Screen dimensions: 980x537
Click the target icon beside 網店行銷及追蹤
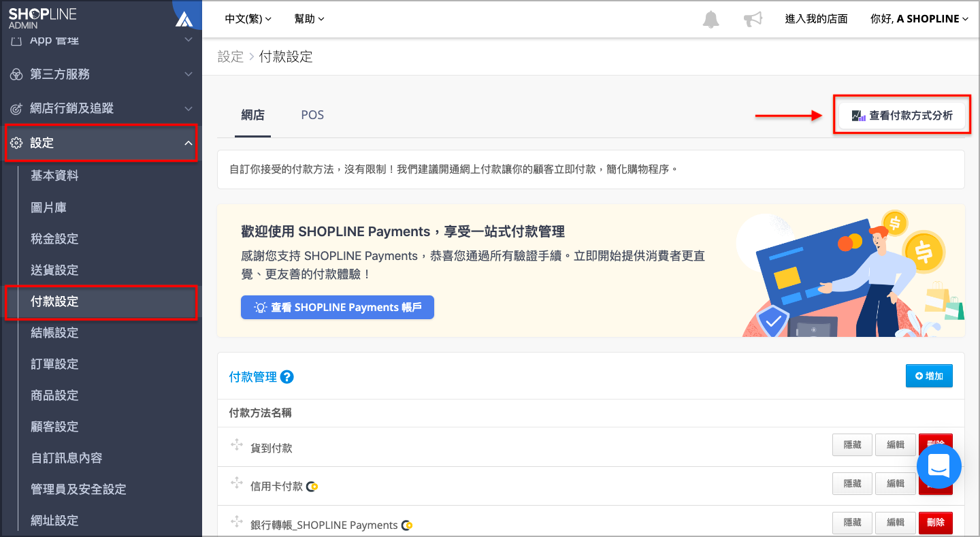click(16, 109)
